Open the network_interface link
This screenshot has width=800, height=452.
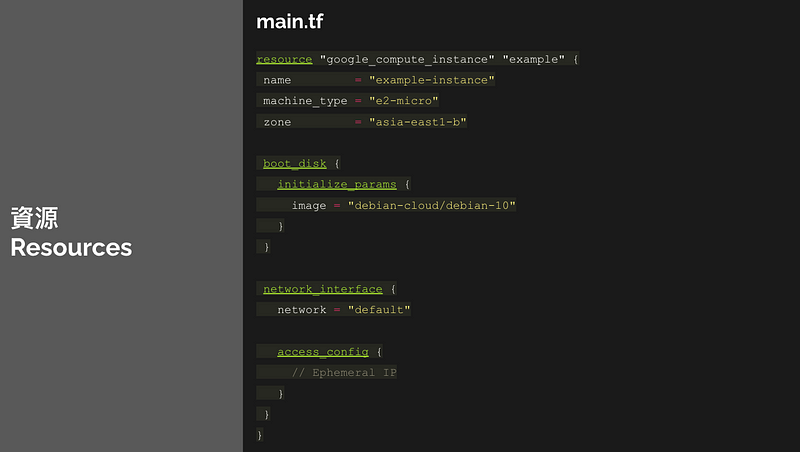322,289
